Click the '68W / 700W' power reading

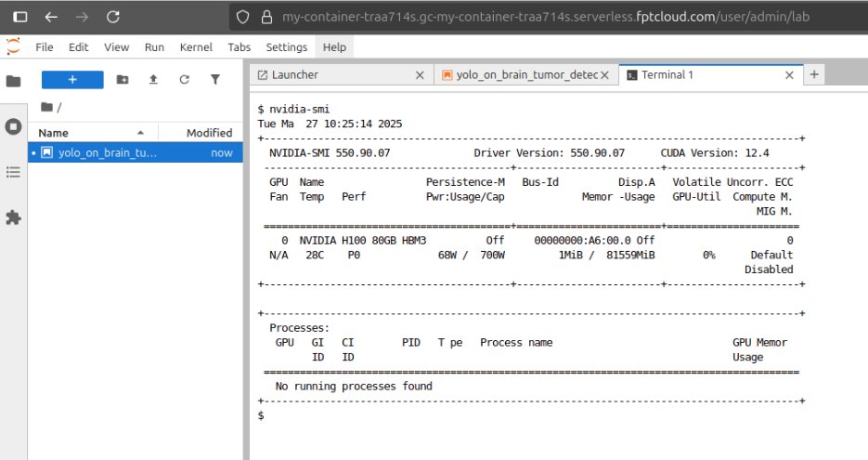pos(471,255)
